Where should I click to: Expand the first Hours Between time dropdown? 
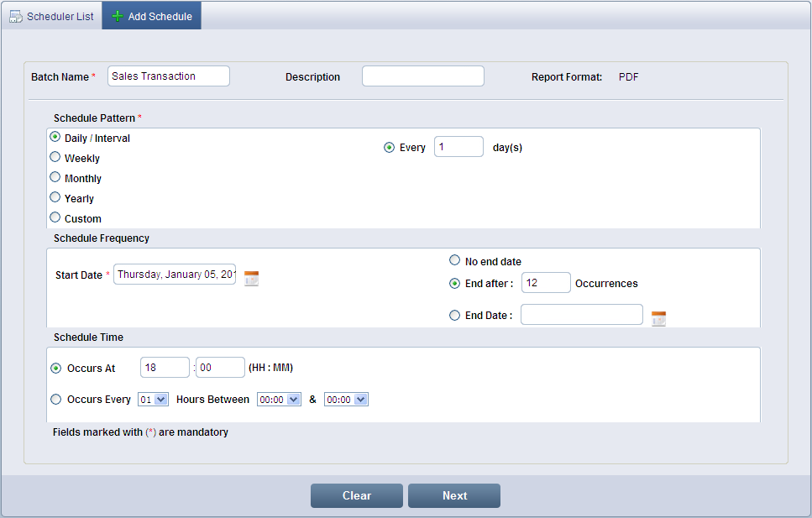tap(279, 400)
